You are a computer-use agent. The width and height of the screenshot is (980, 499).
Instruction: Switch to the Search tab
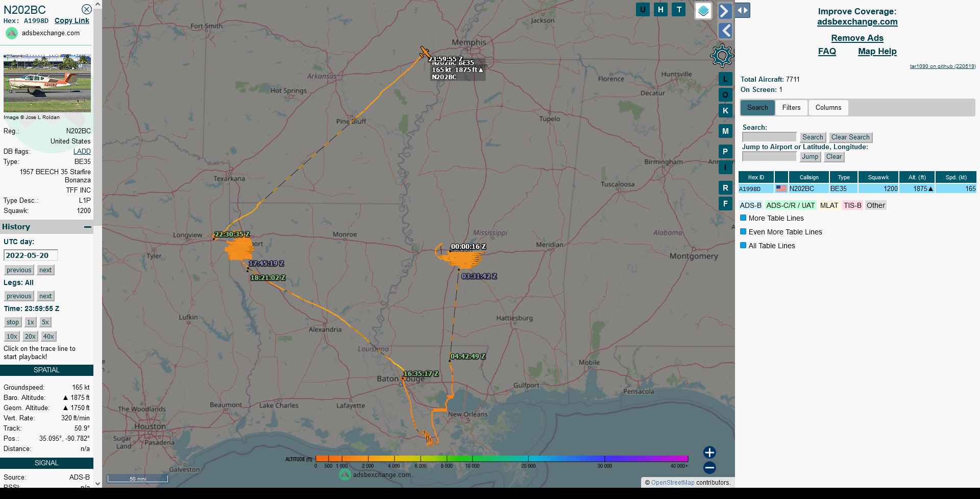[757, 108]
